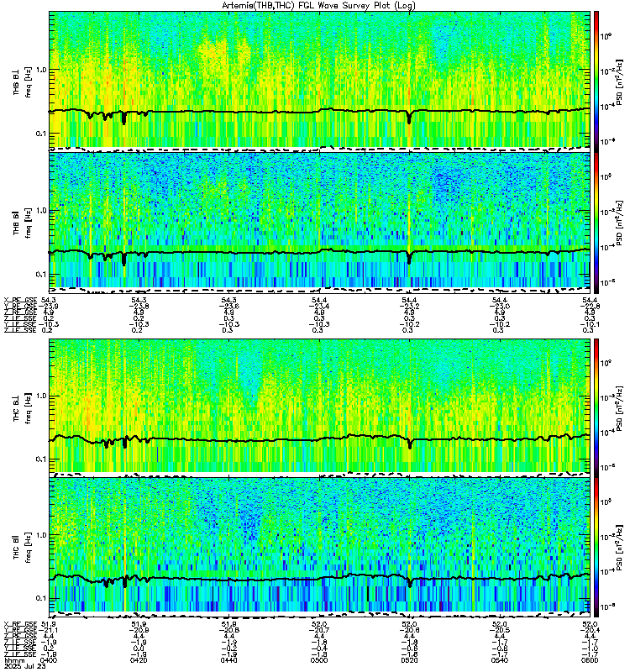Click the '-20.4' Y_RE_GSE value under THC
The image size is (630, 672).
pyautogui.click(x=590, y=630)
